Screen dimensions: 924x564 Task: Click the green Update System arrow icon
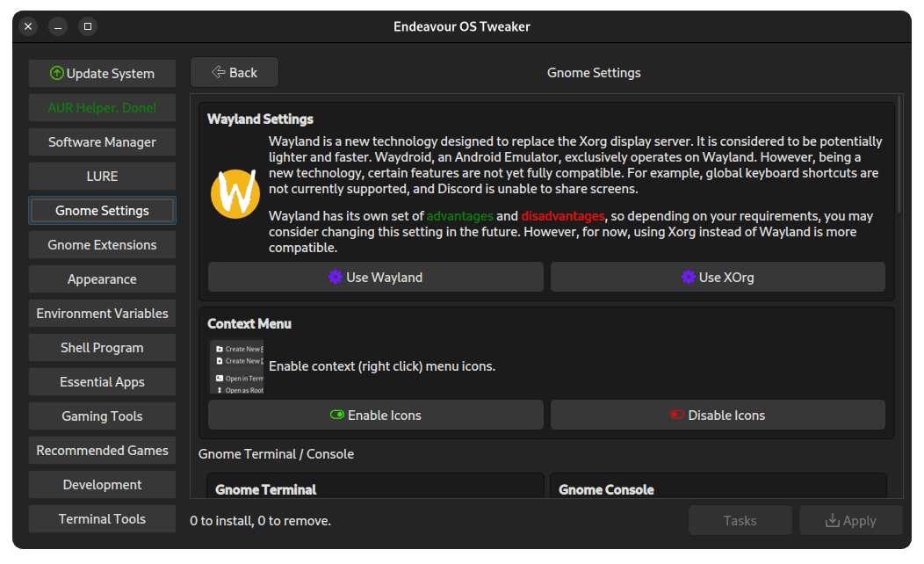[x=56, y=73]
